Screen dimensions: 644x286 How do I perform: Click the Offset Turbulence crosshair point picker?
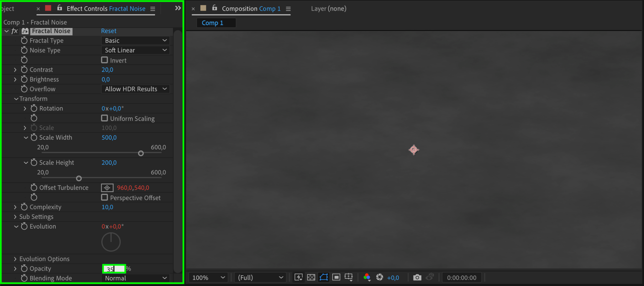[x=107, y=188]
